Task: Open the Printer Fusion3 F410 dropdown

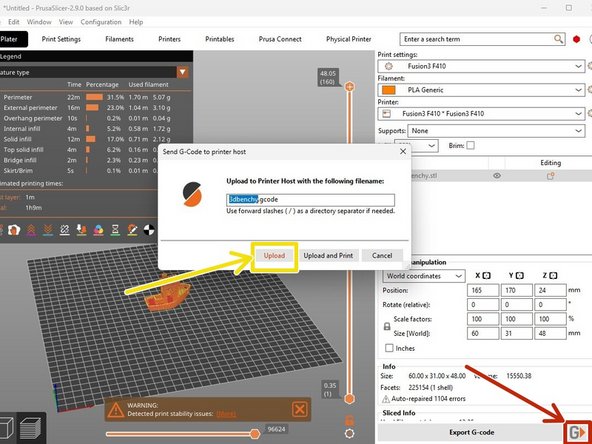Action: [481, 114]
